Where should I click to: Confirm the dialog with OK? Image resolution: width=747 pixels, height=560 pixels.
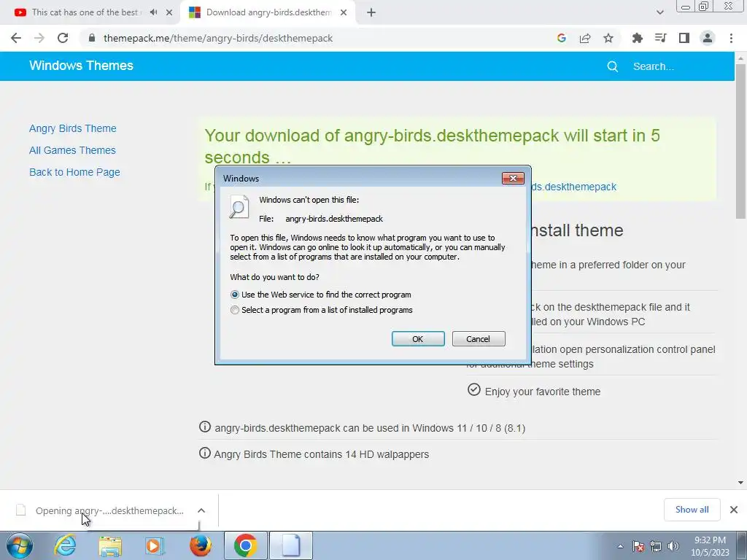point(418,339)
